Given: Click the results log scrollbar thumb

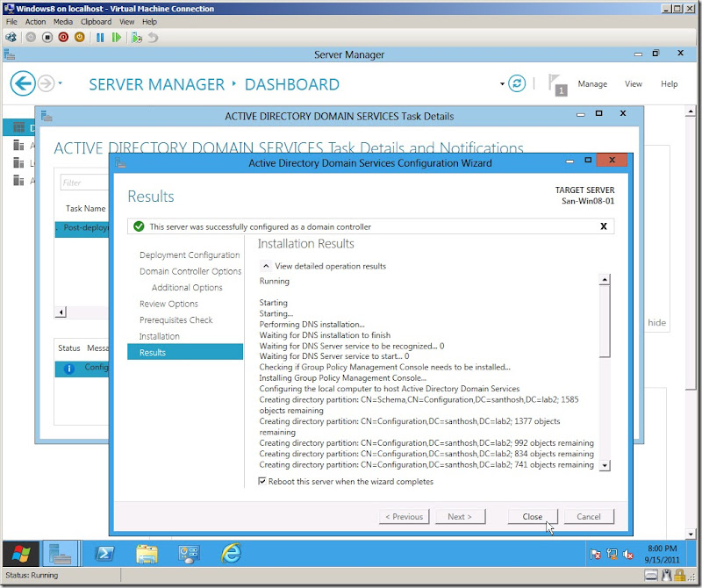Looking at the screenshot, I should pyautogui.click(x=605, y=320).
